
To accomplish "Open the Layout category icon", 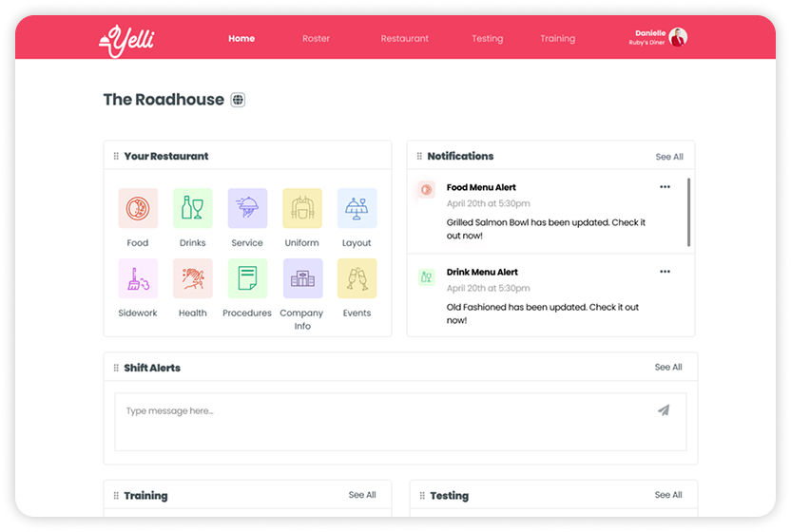I will [x=357, y=208].
